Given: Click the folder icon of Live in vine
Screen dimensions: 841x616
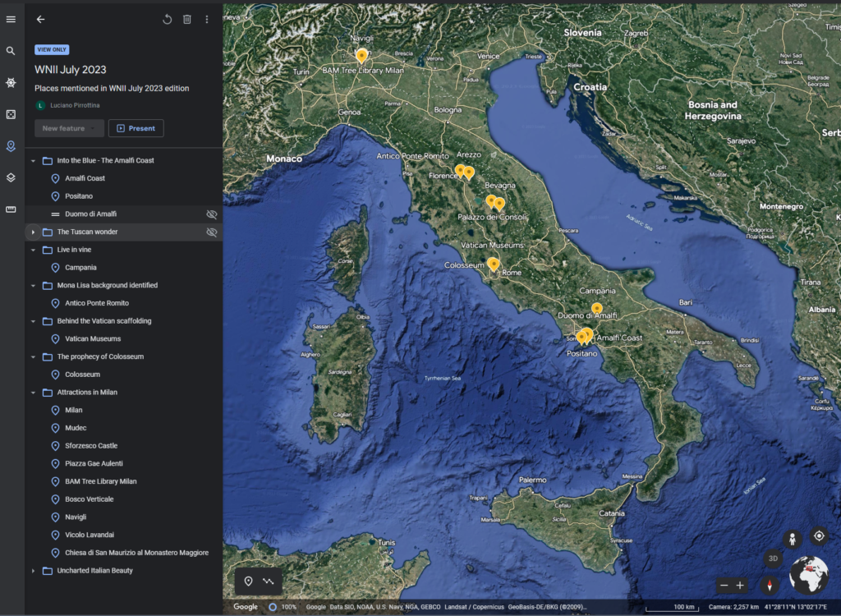Looking at the screenshot, I should pos(48,250).
